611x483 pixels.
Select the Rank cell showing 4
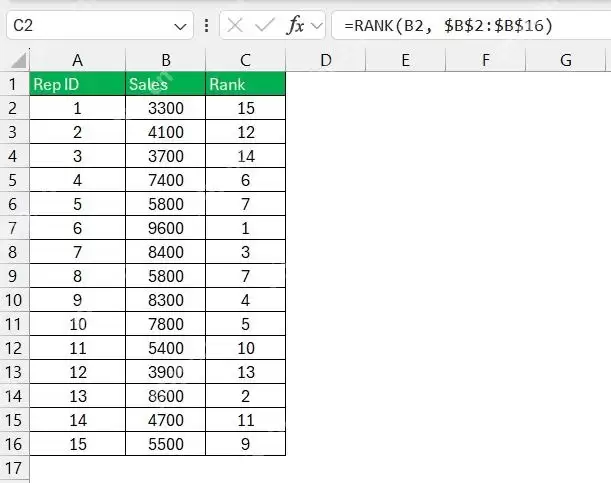pyautogui.click(x=245, y=300)
